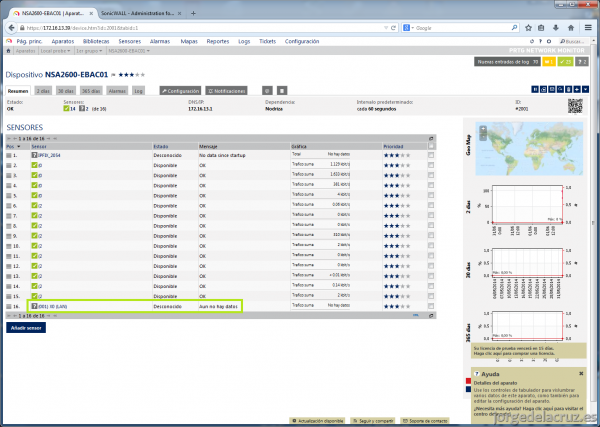Click the magnifier icon in Google search box
This screenshot has width=600, height=427.
click(514, 28)
